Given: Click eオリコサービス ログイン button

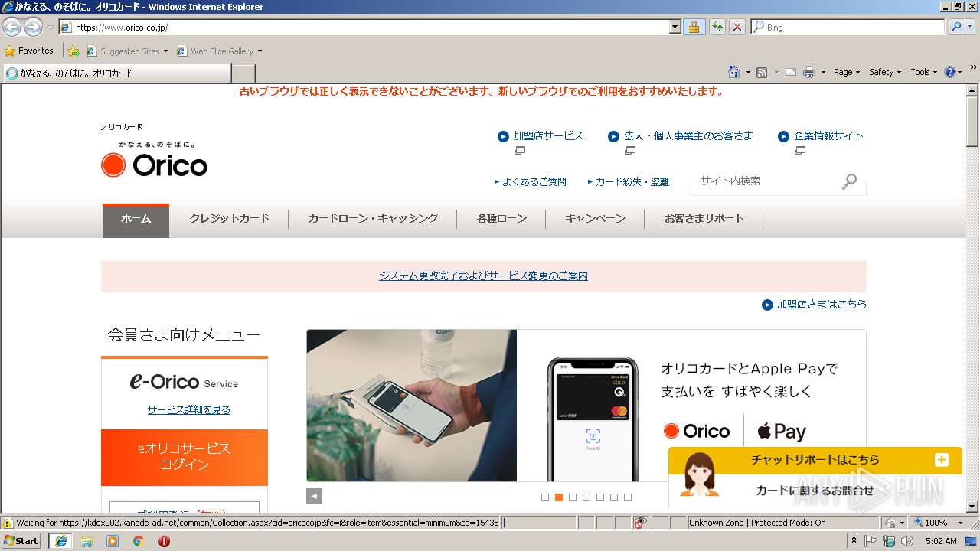Looking at the screenshot, I should click(x=185, y=457).
